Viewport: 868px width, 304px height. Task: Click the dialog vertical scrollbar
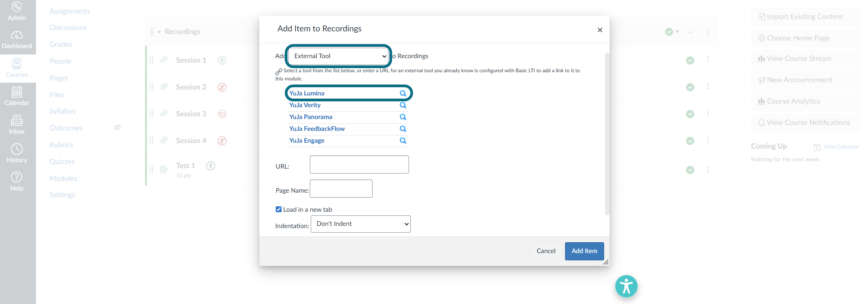pos(607,134)
